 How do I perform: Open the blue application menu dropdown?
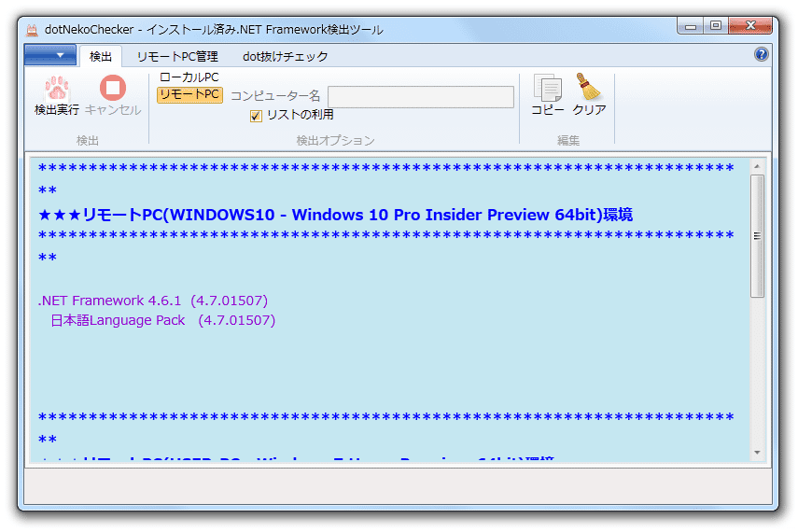pos(50,55)
